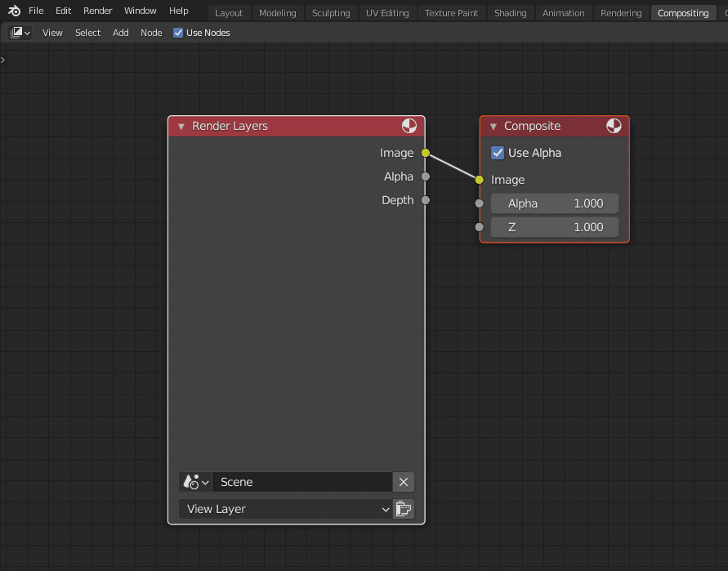
Task: Click the Z value field on Composite node
Action: click(x=554, y=227)
